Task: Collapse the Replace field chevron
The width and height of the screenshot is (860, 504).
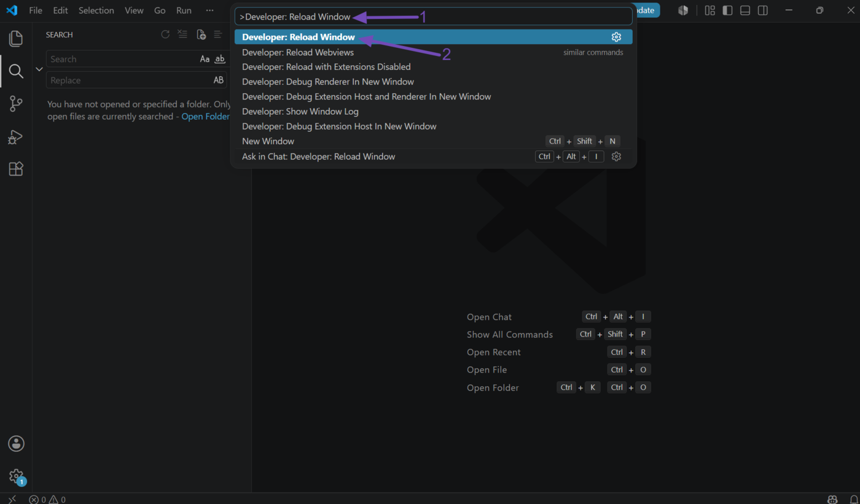Action: pos(39,69)
